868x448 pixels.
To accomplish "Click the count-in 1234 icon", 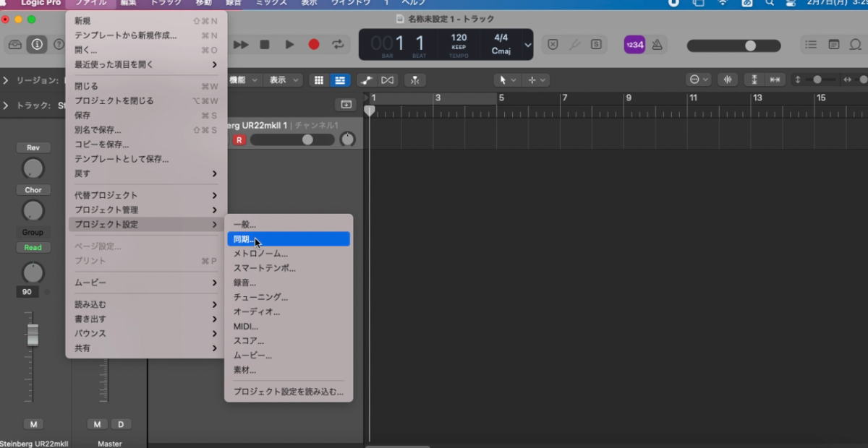I will point(634,44).
